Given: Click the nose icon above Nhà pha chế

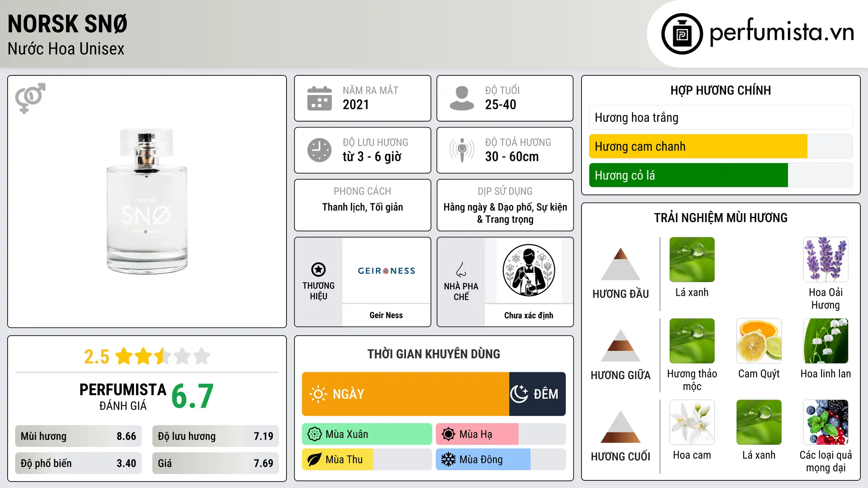Looking at the screenshot, I should [x=461, y=269].
